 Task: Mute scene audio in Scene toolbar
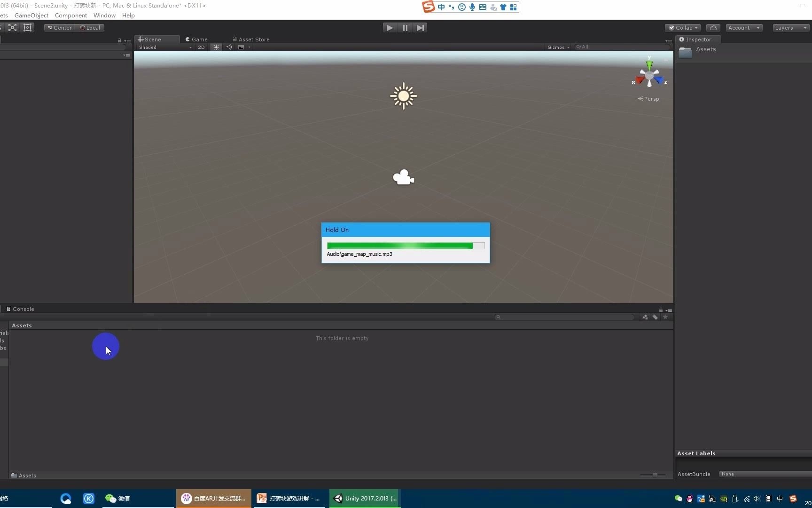229,47
